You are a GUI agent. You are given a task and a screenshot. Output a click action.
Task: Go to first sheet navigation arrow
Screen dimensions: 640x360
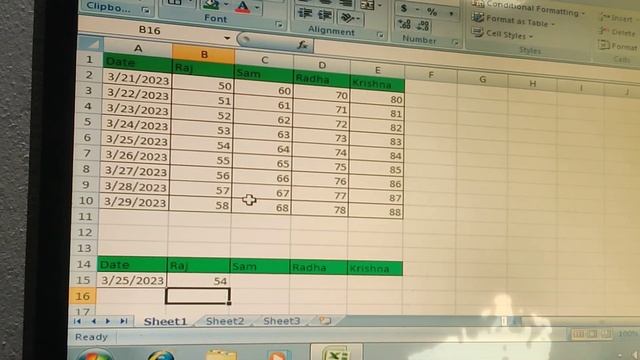pos(77,322)
